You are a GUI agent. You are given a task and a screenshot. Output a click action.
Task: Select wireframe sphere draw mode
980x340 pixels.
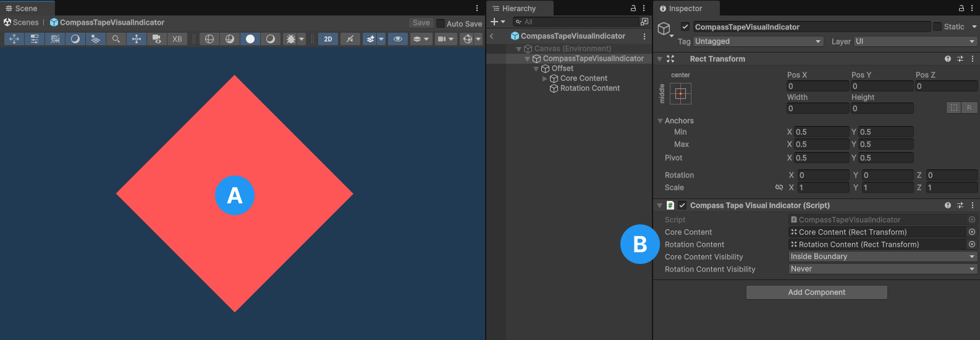(x=209, y=39)
